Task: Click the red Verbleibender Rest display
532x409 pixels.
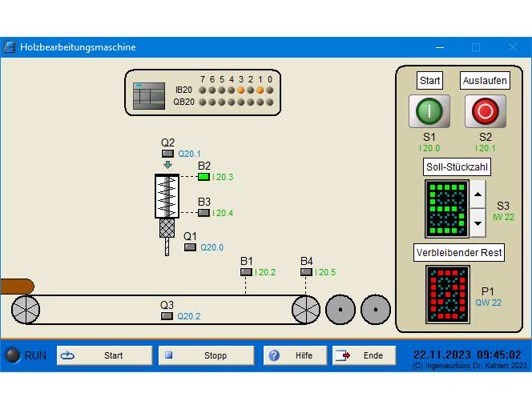Action: (448, 295)
